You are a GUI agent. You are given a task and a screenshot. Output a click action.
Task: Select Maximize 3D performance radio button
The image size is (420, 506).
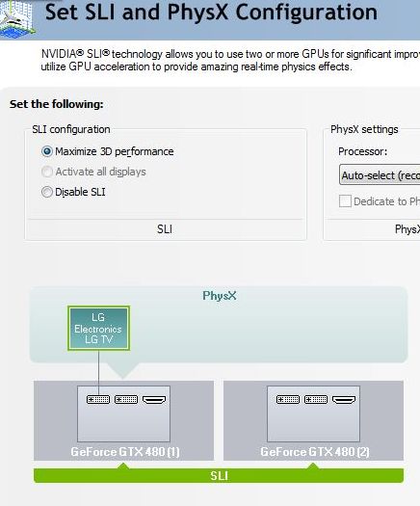[x=47, y=151]
